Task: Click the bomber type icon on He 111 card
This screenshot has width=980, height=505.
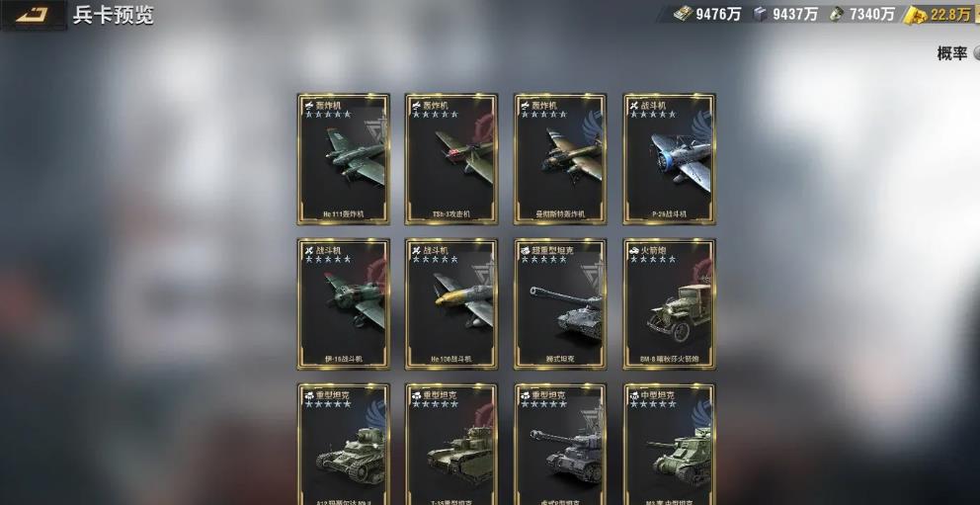Action: coord(309,106)
